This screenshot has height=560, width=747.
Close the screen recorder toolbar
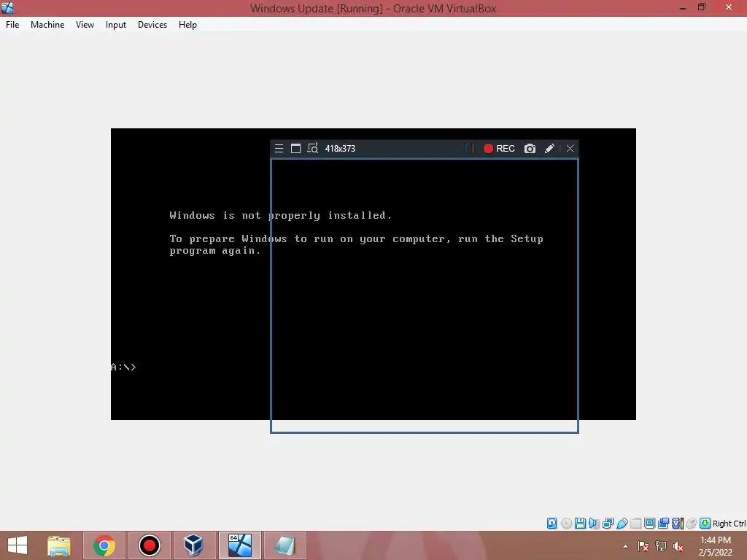pos(570,149)
